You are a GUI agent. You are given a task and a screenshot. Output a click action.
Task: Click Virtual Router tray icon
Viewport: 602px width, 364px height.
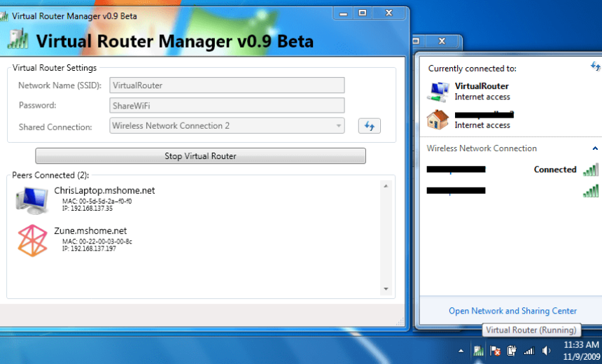click(x=478, y=351)
